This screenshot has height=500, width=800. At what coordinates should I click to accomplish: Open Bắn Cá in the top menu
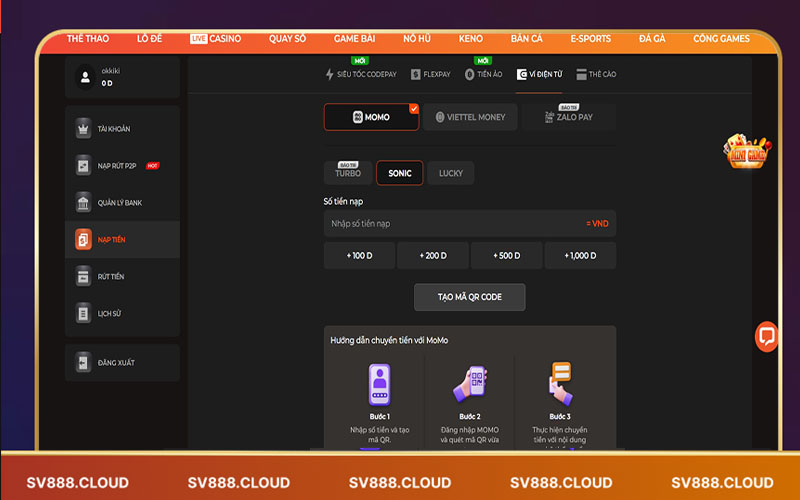coord(527,39)
